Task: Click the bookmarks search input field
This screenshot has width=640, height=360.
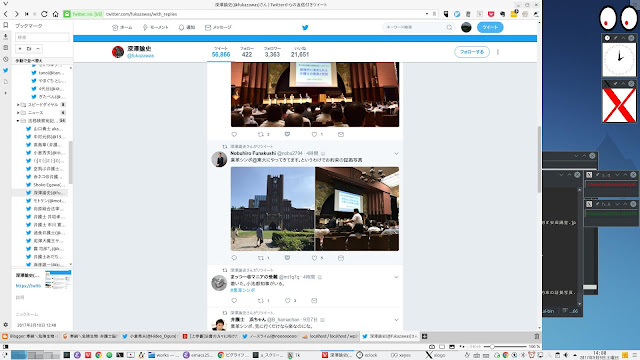Action: pos(42,37)
